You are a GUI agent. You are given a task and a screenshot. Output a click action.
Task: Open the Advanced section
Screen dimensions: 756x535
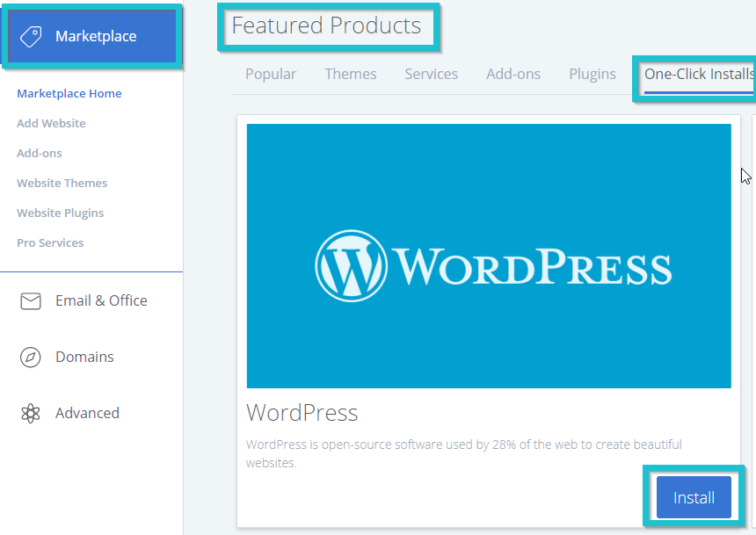point(87,413)
